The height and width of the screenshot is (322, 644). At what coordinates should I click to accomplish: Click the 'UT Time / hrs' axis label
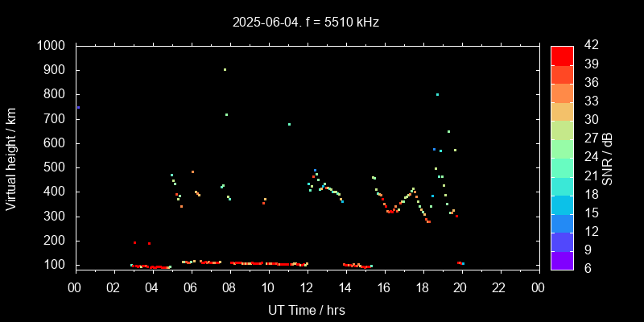coord(306,310)
